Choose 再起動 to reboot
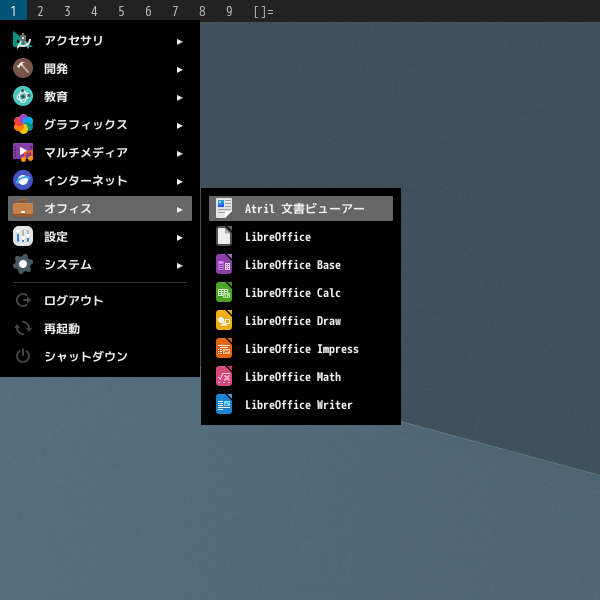The width and height of the screenshot is (600, 600). 100,328
